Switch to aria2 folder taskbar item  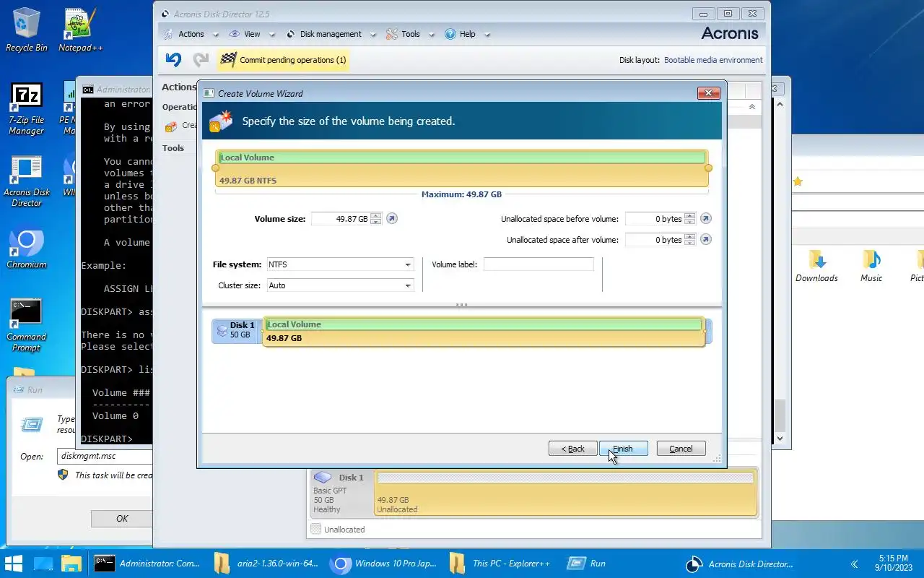coord(266,564)
